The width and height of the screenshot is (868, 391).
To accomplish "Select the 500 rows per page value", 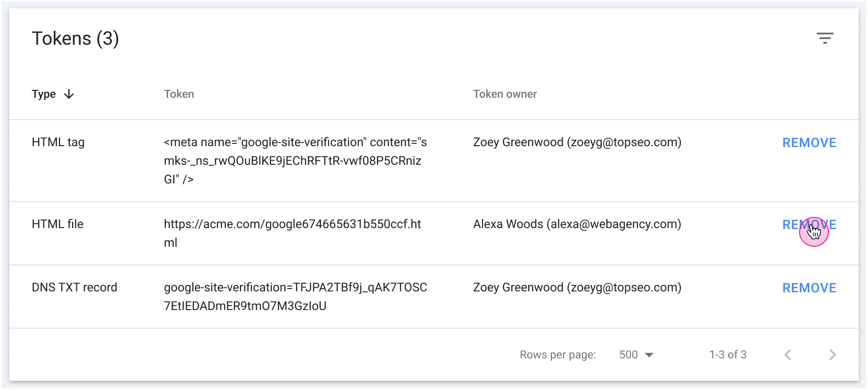I will coord(628,355).
